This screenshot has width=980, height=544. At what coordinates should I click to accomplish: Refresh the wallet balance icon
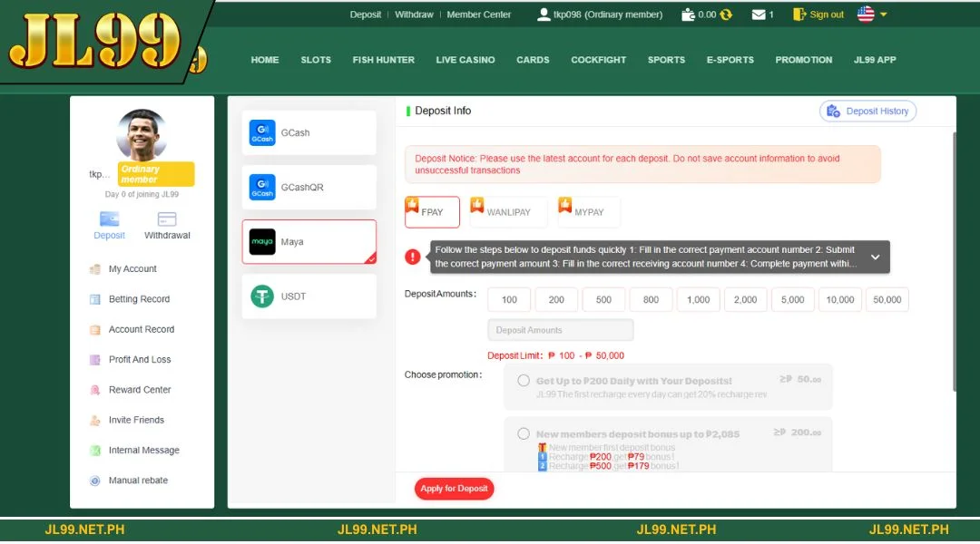click(x=724, y=14)
